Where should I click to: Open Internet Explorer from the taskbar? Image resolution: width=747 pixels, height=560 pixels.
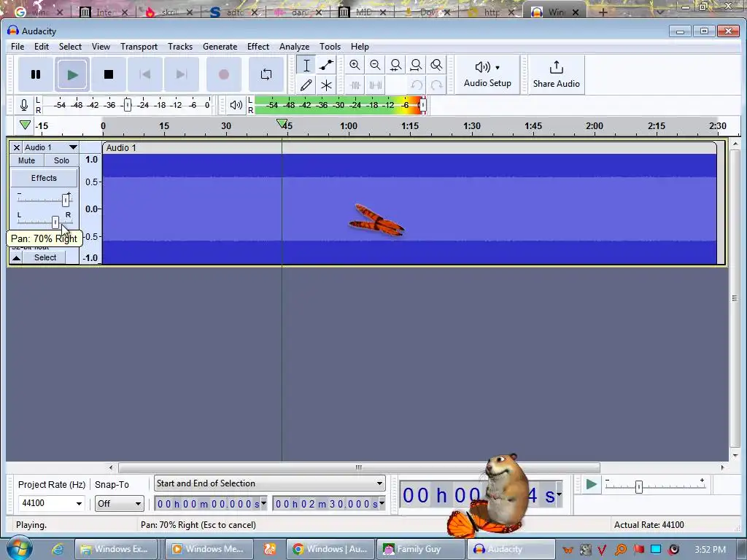coord(58,549)
